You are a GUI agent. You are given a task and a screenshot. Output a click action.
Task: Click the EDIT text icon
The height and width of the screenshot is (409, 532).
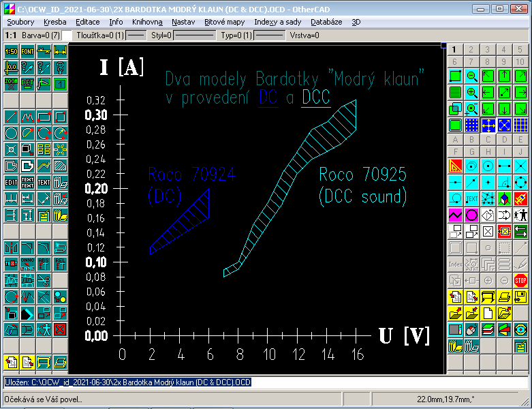tap(11, 183)
